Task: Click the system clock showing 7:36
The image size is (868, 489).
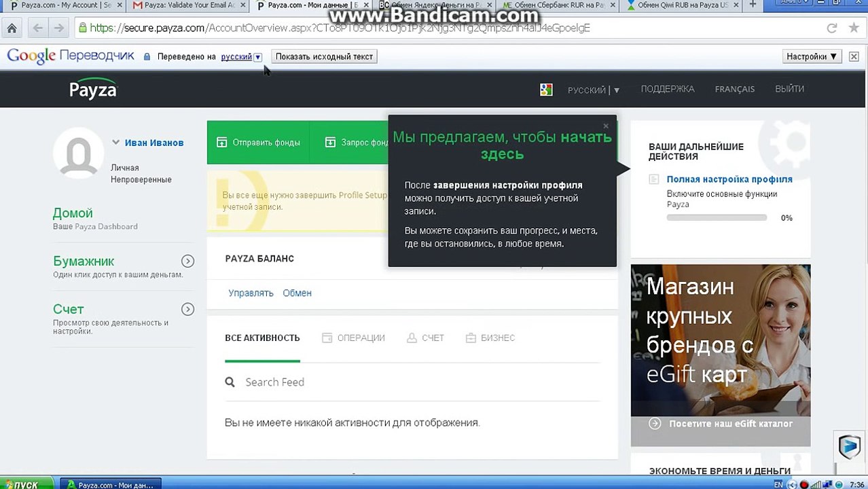Action: click(x=856, y=484)
